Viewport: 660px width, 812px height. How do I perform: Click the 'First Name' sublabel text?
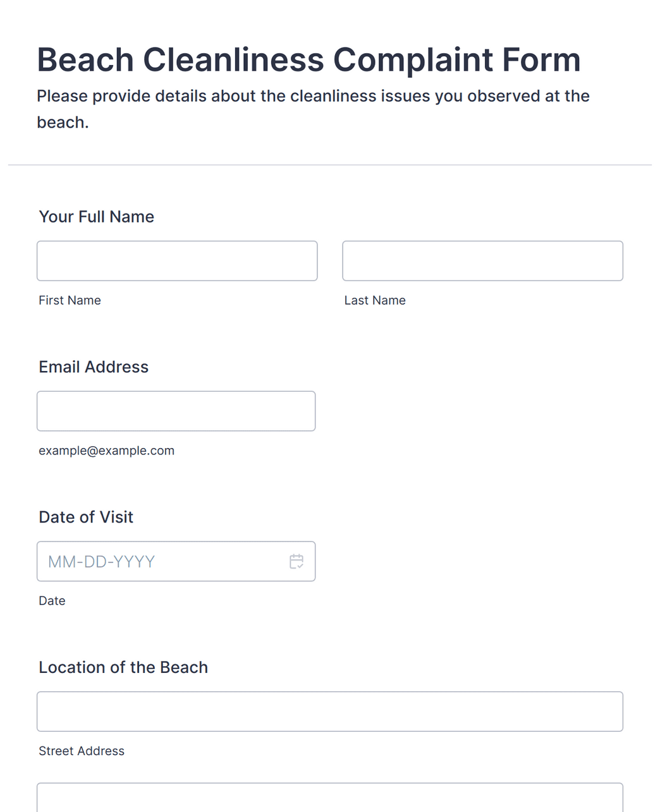pyautogui.click(x=70, y=301)
